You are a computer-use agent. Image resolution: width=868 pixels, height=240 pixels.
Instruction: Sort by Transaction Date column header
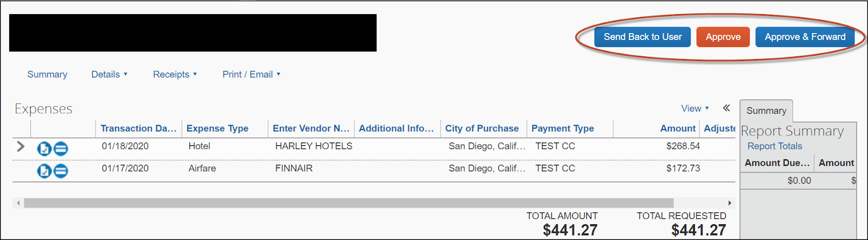coord(138,128)
